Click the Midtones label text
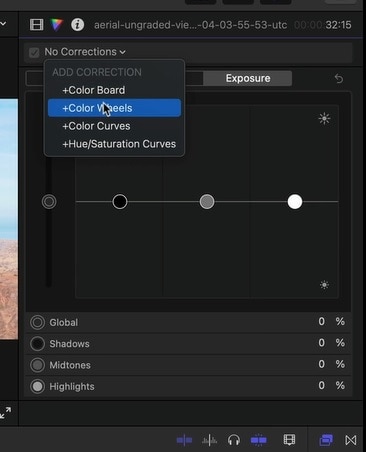 pos(70,365)
